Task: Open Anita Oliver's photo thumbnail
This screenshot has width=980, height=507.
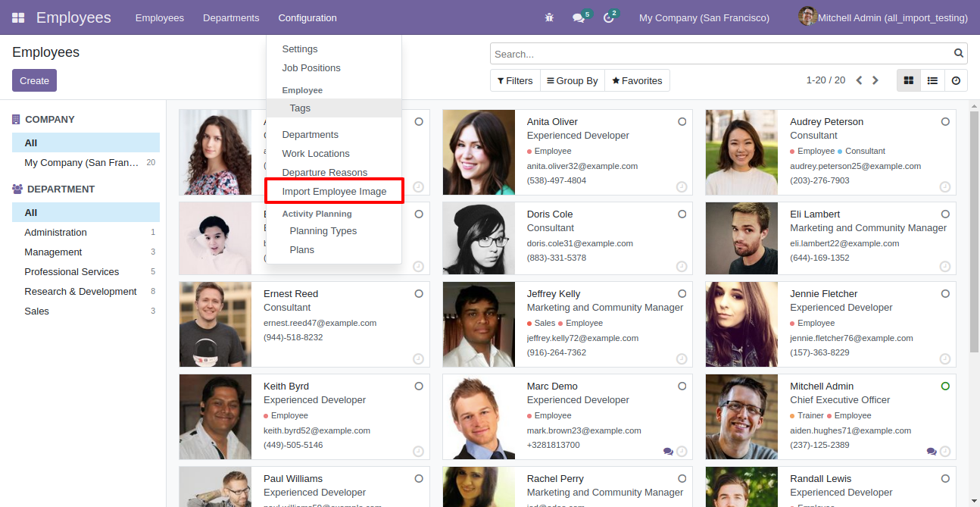Action: (479, 152)
